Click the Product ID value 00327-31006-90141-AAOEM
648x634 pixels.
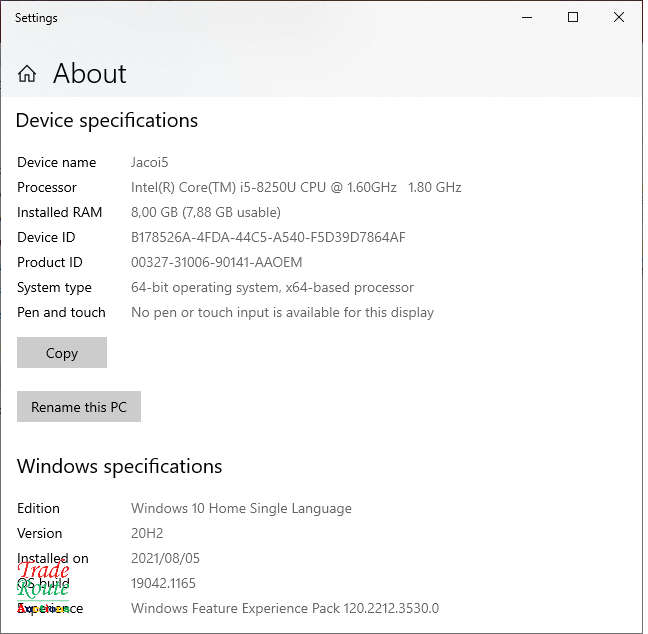coord(216,262)
